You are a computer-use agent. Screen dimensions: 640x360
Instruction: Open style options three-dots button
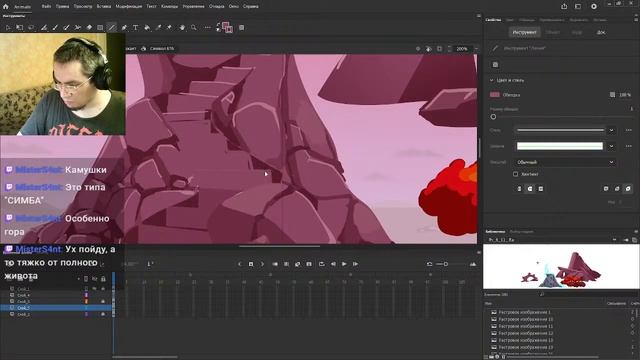tap(629, 130)
